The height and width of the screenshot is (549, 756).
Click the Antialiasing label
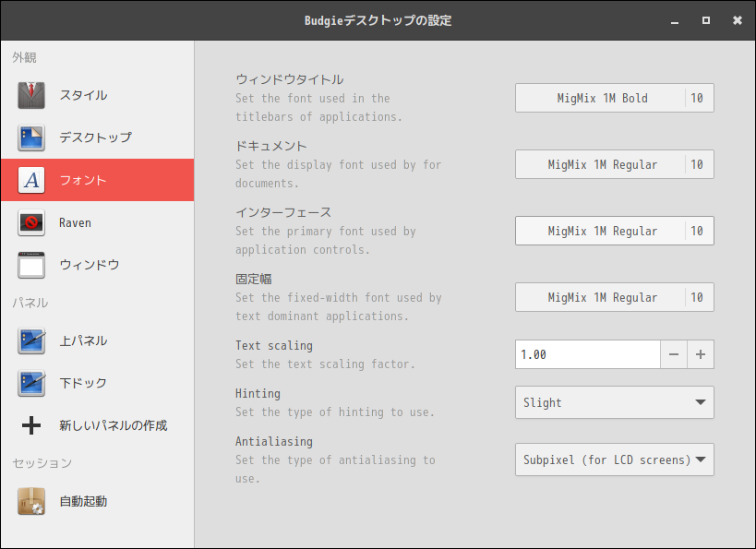click(x=274, y=442)
